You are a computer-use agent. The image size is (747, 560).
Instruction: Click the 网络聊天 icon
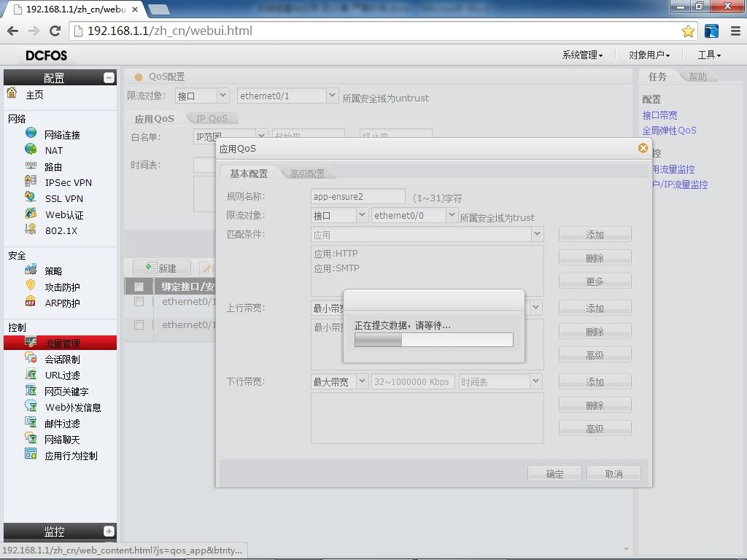[31, 438]
